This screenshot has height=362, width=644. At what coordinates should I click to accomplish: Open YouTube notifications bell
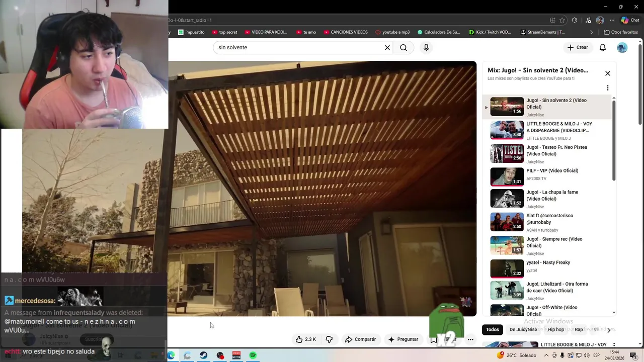[x=603, y=47]
